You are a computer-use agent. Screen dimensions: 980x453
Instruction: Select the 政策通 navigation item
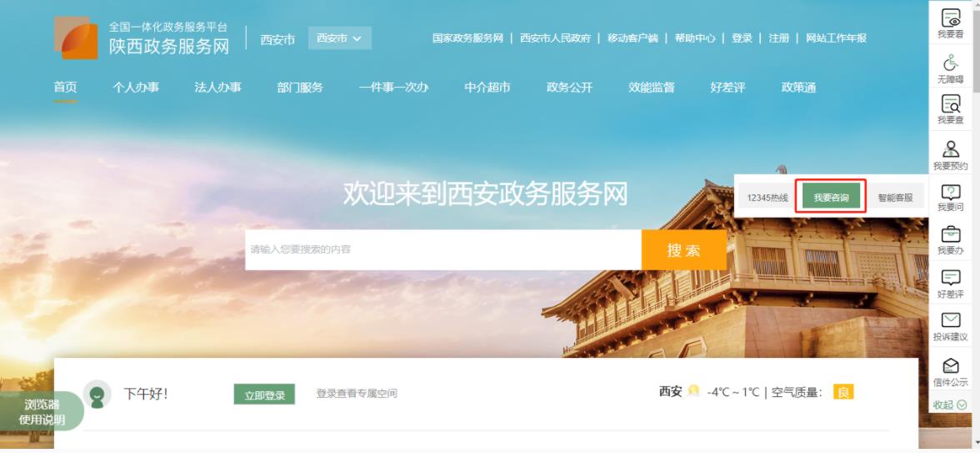click(x=798, y=88)
